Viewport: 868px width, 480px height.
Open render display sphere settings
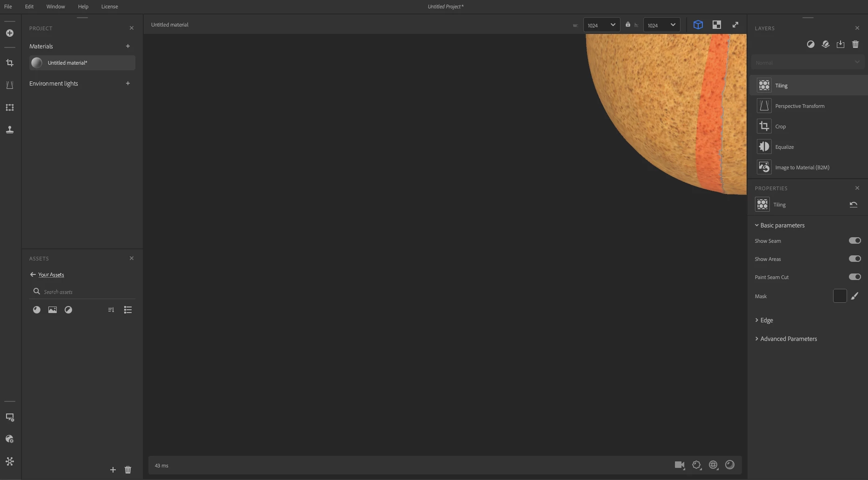click(x=730, y=465)
